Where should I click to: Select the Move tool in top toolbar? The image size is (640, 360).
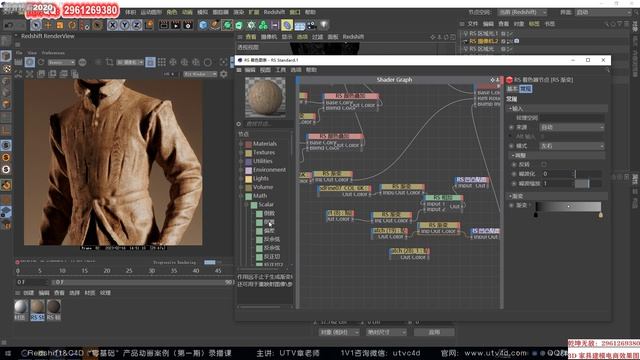click(48, 25)
